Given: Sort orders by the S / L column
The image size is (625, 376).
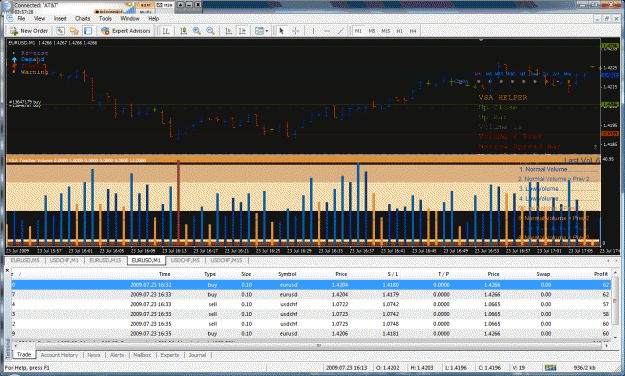Looking at the screenshot, I should 393,274.
